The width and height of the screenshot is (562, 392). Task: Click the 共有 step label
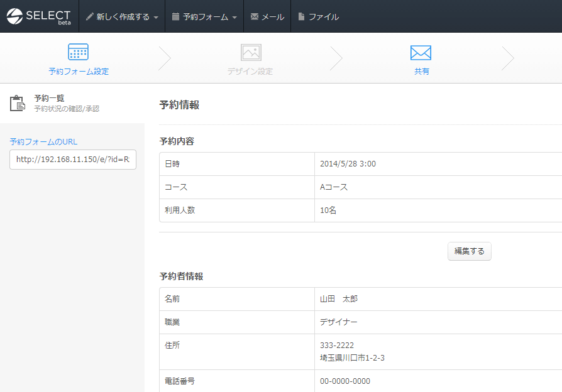click(x=421, y=72)
